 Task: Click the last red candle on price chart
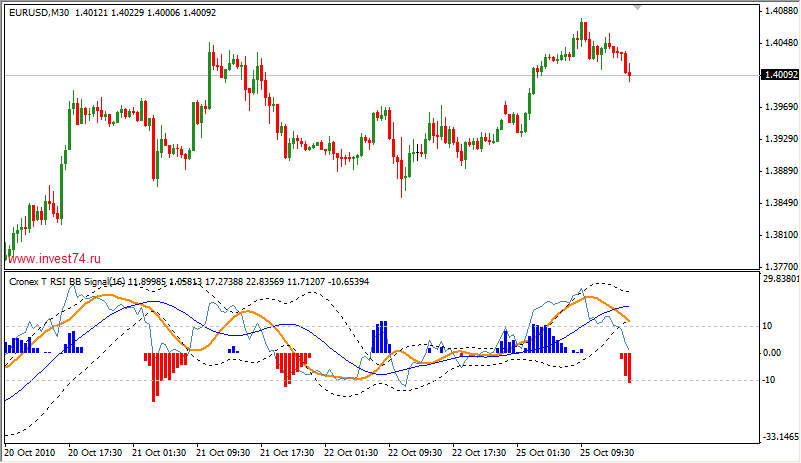point(629,74)
